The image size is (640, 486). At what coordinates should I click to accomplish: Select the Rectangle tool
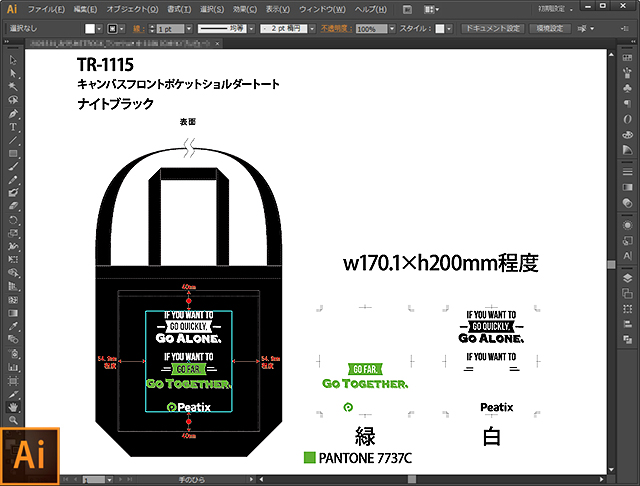pos(14,153)
